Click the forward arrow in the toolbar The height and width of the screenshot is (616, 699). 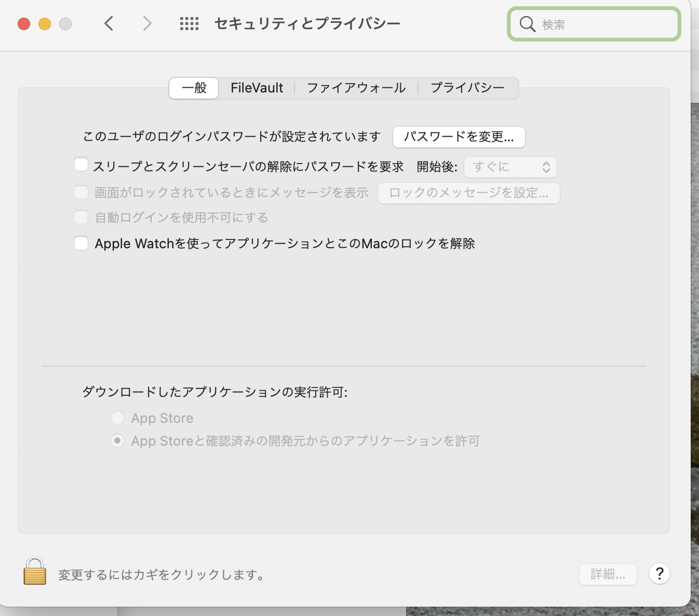[147, 23]
